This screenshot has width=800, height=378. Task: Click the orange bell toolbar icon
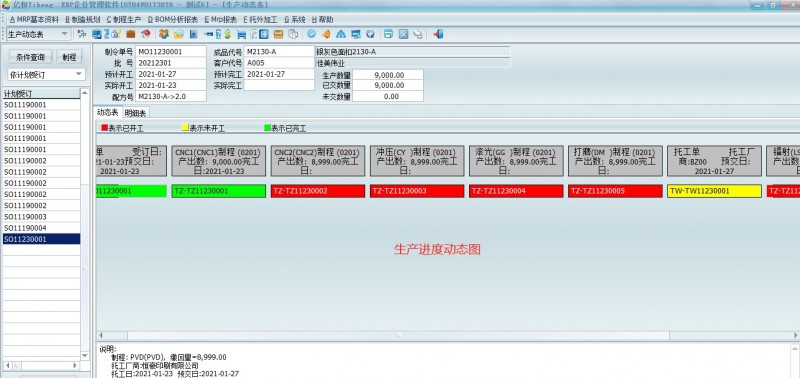click(x=326, y=34)
